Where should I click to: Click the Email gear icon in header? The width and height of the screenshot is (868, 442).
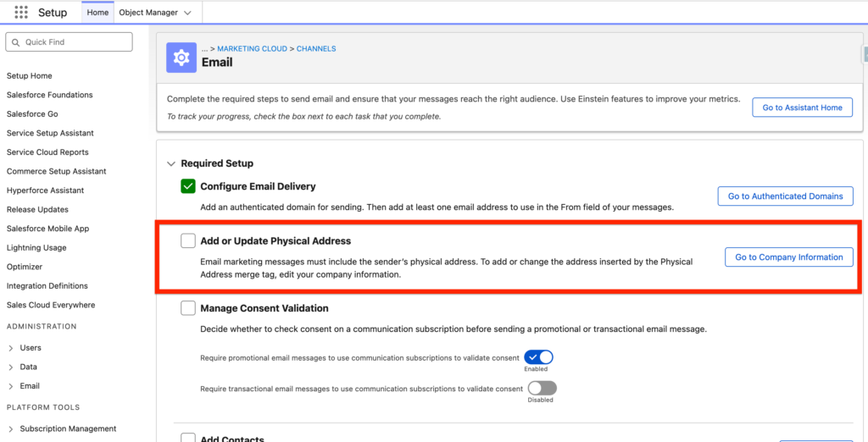coord(181,57)
